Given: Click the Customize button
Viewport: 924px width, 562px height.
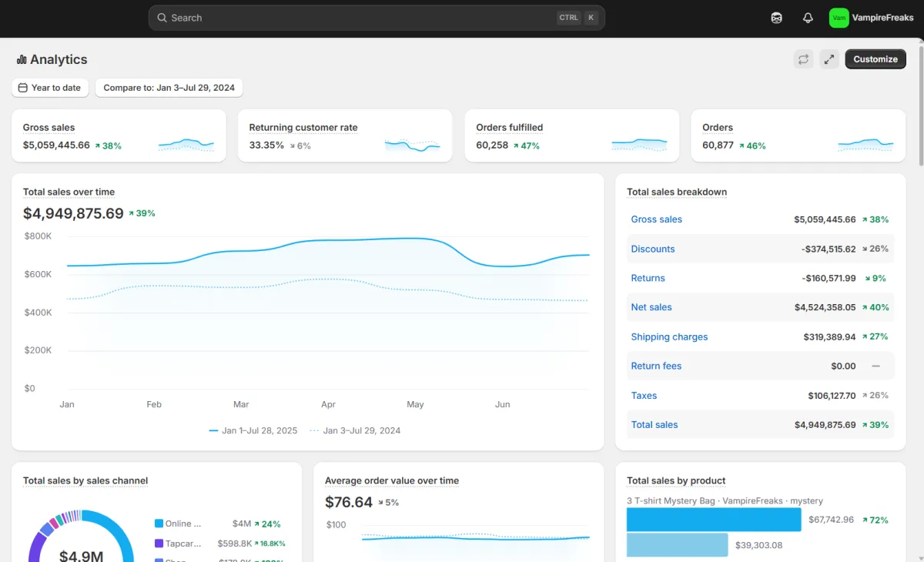Looking at the screenshot, I should coord(875,59).
